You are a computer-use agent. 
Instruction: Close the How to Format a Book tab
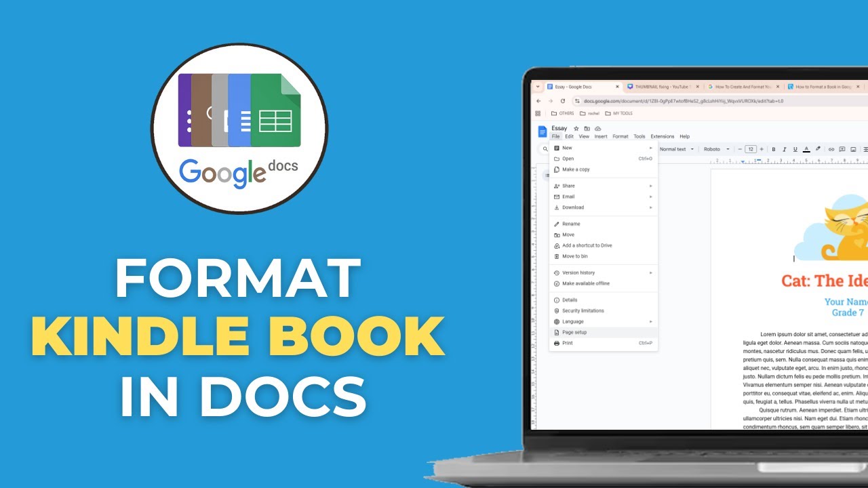[x=858, y=87]
